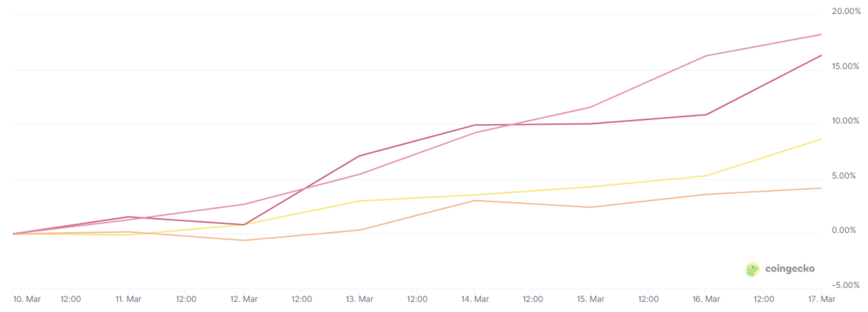Select the 11. Mar x-axis label

[x=128, y=299]
